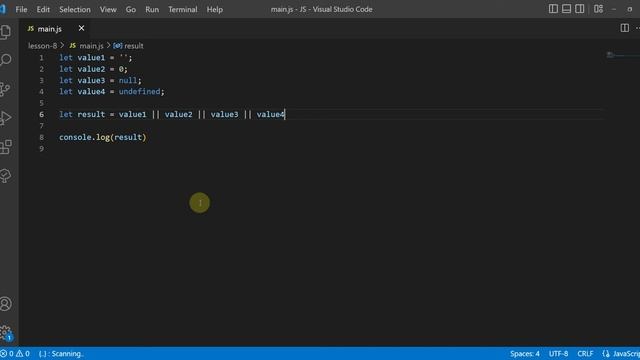Toggle the secondary side bar layout icon

pos(579,9)
